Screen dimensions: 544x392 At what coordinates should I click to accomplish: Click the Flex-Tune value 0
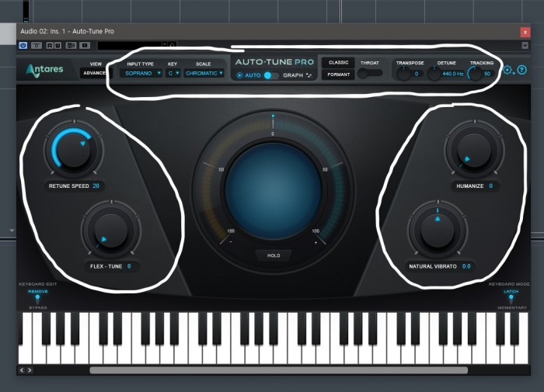(x=129, y=266)
